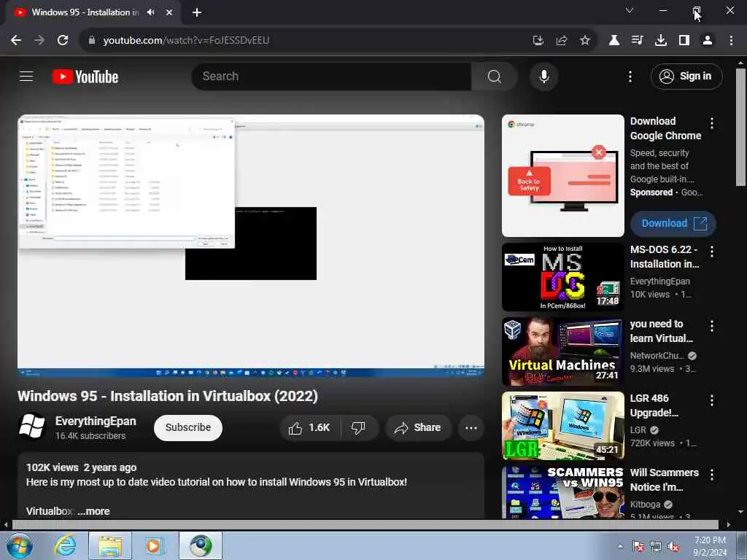Image resolution: width=747 pixels, height=560 pixels.
Task: Reload the YouTube page
Action: (63, 41)
